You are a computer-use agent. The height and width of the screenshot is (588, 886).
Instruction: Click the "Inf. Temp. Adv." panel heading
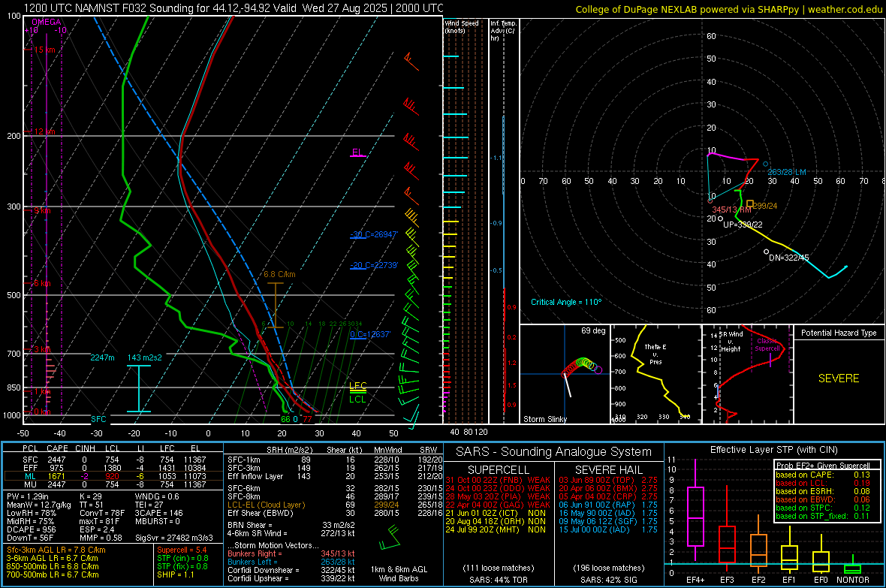503,31
